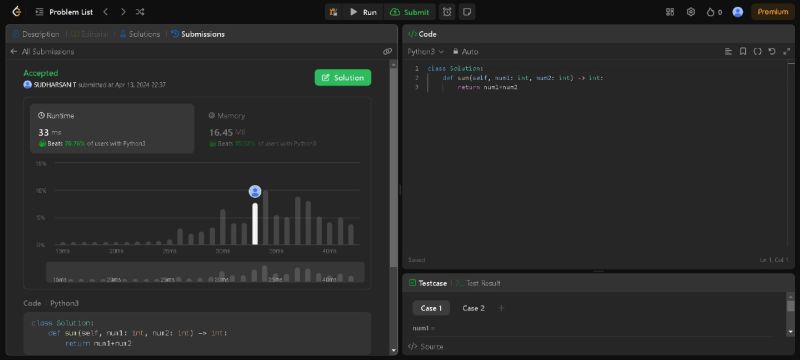Click the green Solution button
Image resolution: width=800 pixels, height=360 pixels.
click(343, 78)
